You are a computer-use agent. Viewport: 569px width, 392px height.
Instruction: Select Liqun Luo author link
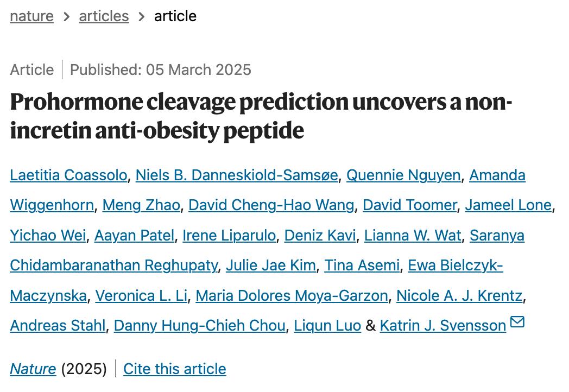click(327, 326)
